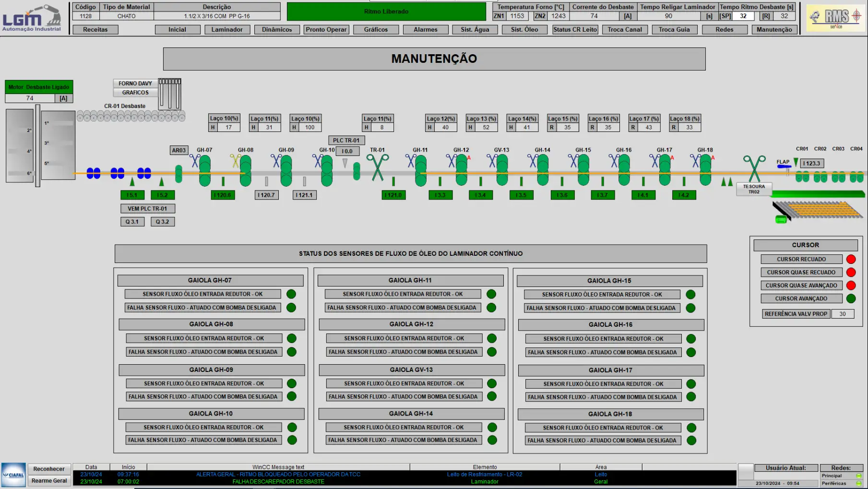
Task: Click the REFERÊNCIA VALV PROP value field
Action: point(843,314)
